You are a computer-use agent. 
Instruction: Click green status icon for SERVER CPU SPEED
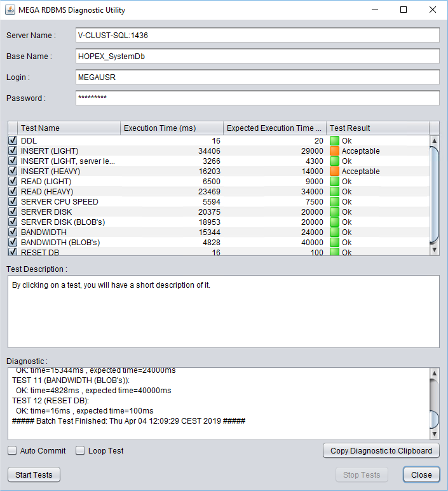pyautogui.click(x=334, y=202)
